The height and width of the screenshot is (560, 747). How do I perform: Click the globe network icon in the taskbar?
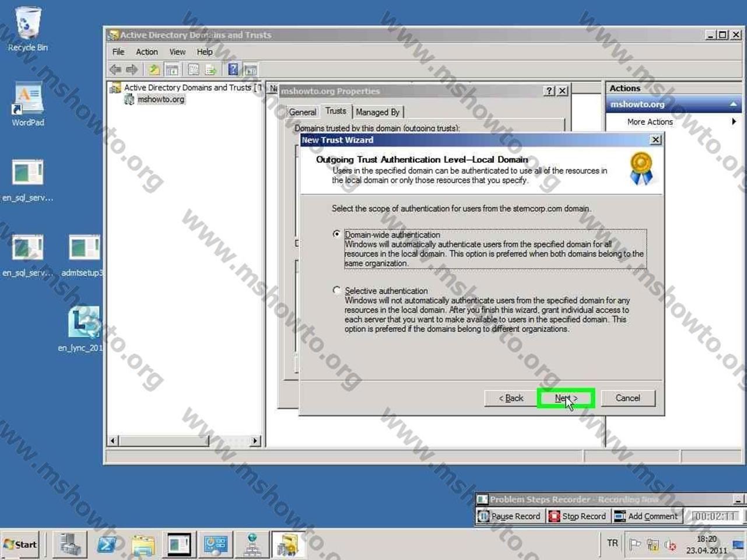coord(252,545)
